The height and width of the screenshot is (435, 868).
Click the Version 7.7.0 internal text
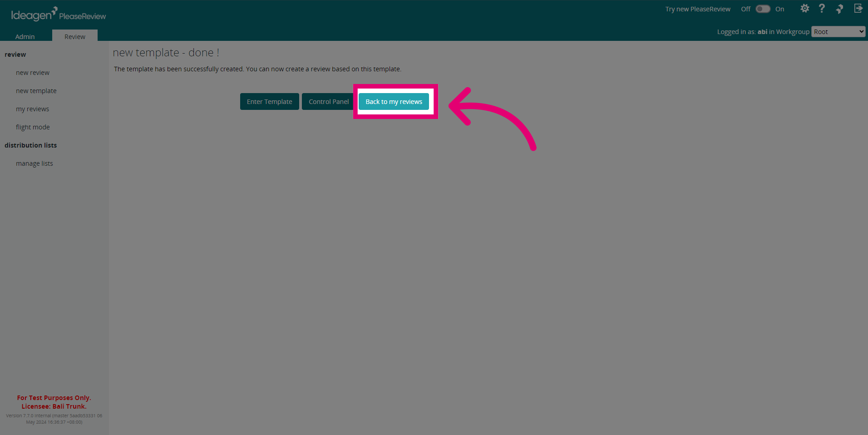point(54,419)
